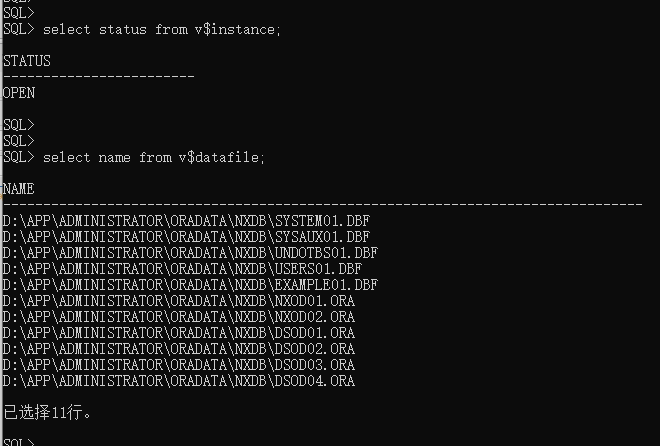Image resolution: width=660 pixels, height=446 pixels.
Task: Select the SYSAUX01.DBF datafile path
Action: point(186,237)
